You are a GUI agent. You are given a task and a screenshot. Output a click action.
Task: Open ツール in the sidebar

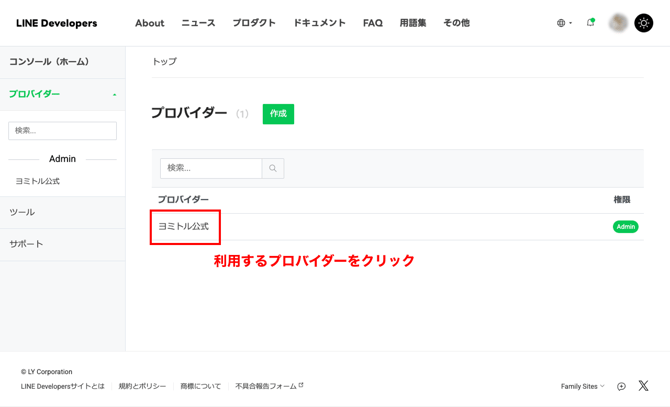tap(62, 212)
